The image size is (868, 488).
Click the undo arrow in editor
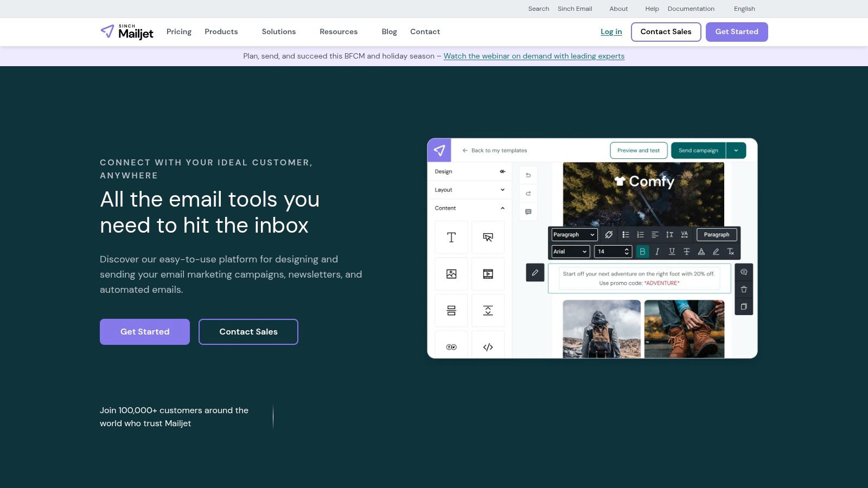(x=528, y=175)
